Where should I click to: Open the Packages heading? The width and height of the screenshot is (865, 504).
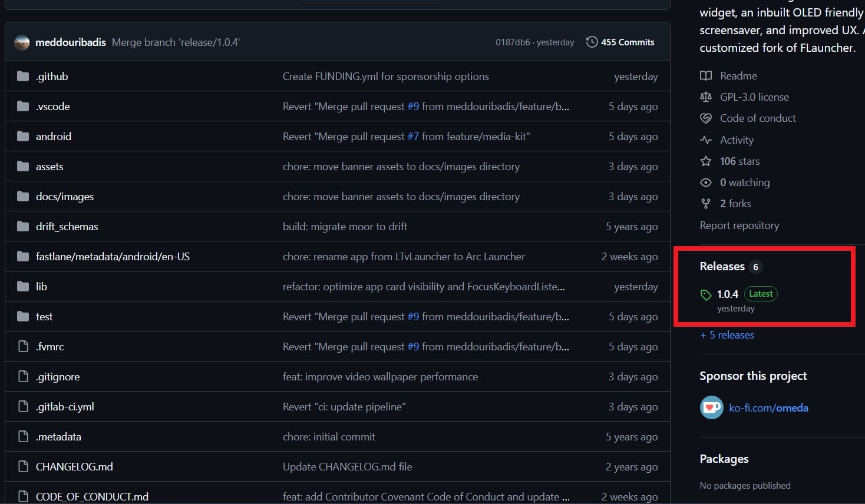(x=724, y=459)
